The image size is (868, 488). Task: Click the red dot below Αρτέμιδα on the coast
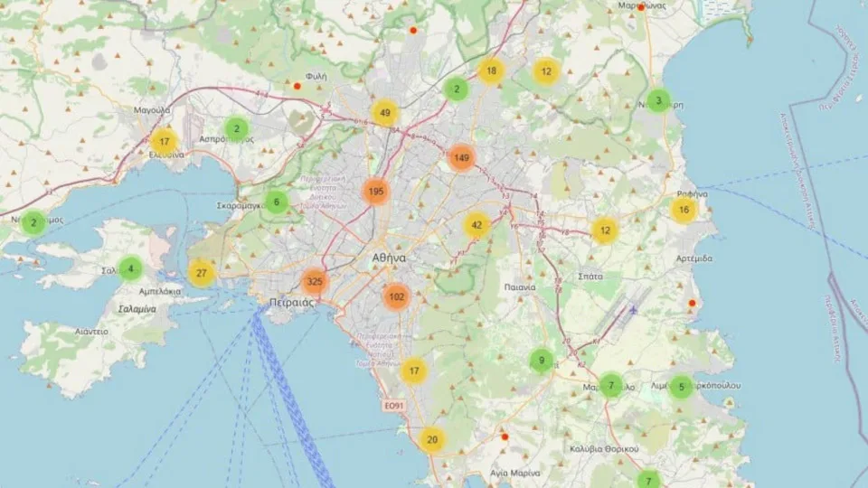tap(692, 304)
